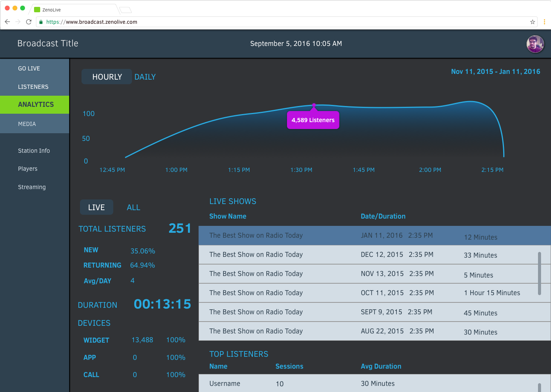This screenshot has height=392, width=551.
Task: Click the 2:15 PM axis label
Action: pyautogui.click(x=492, y=170)
